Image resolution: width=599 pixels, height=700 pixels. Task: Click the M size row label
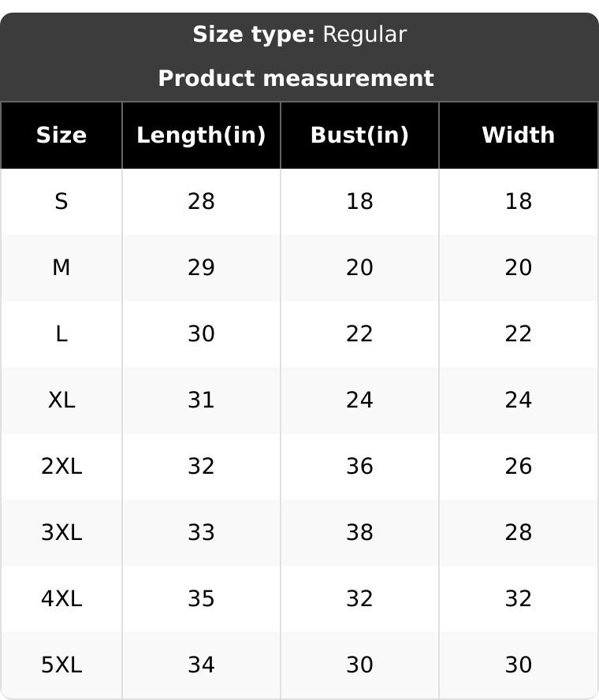click(x=61, y=268)
